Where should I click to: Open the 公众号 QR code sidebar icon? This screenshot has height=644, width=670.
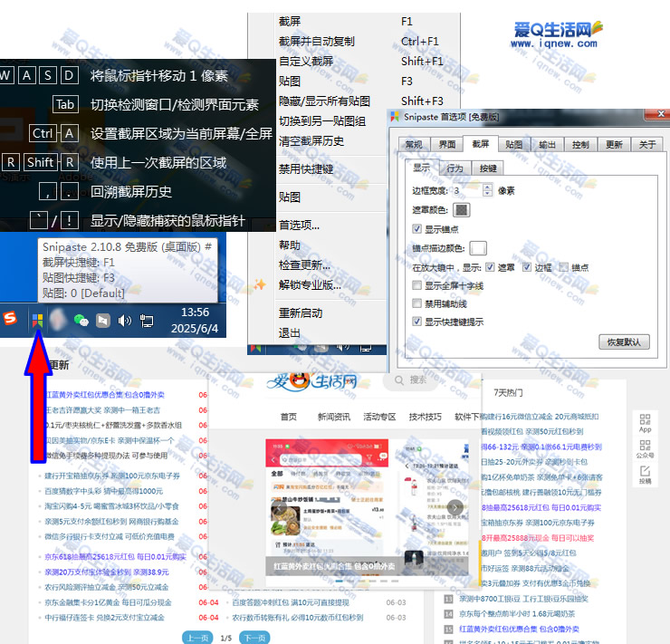pyautogui.click(x=646, y=449)
